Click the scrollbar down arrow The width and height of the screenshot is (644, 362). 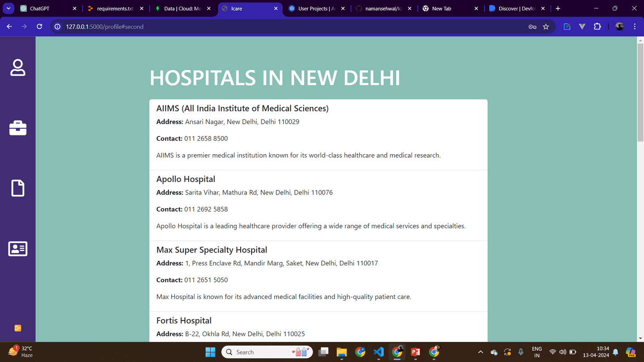640,338
